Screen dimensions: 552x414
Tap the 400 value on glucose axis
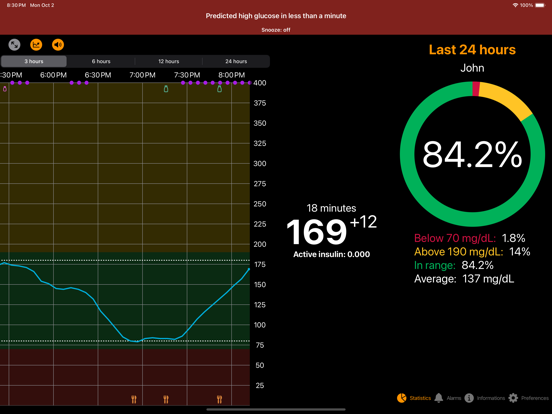tap(260, 83)
